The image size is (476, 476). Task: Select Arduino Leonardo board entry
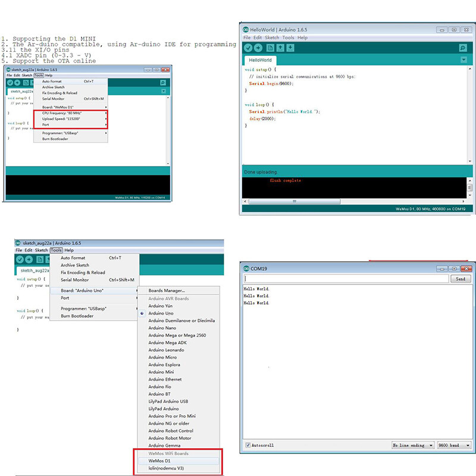coord(179,350)
